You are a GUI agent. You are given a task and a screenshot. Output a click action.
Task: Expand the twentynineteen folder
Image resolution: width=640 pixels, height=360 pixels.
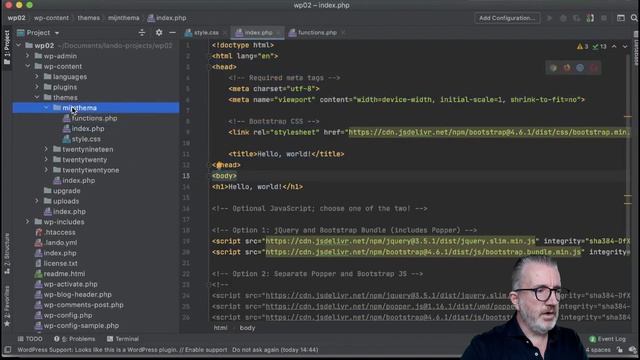(x=46, y=149)
